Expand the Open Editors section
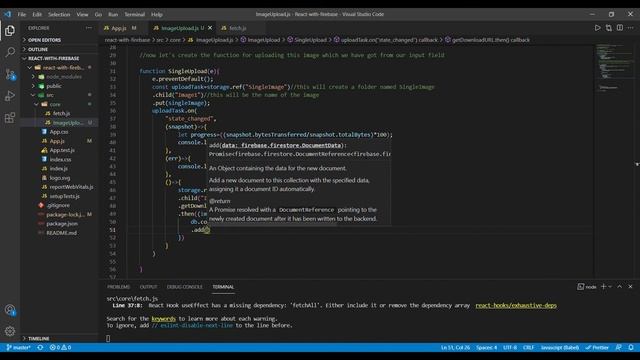The height and width of the screenshot is (360, 640). (60, 40)
